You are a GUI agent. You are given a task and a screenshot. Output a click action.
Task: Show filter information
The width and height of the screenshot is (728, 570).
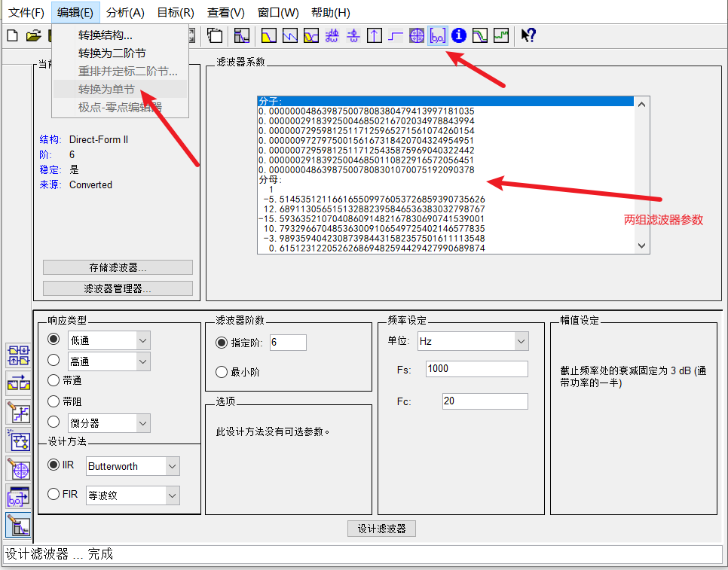tap(458, 35)
